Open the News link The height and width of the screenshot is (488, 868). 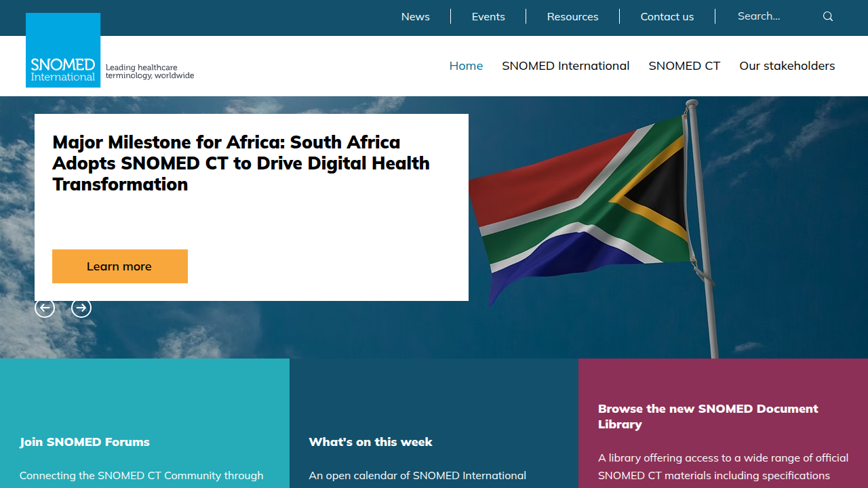coord(415,16)
